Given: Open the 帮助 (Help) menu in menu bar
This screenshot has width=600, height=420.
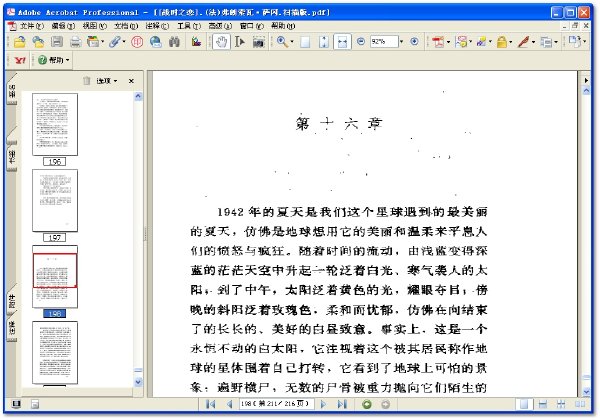Looking at the screenshot, I should point(283,26).
